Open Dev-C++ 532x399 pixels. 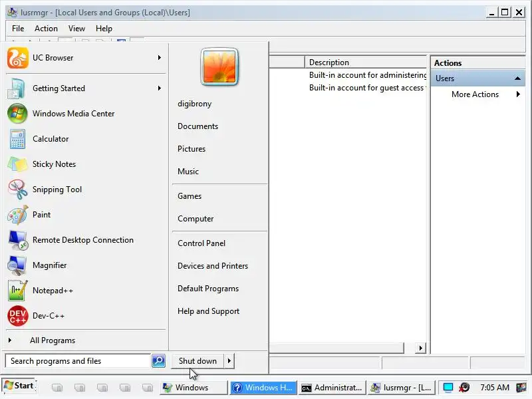point(86,316)
